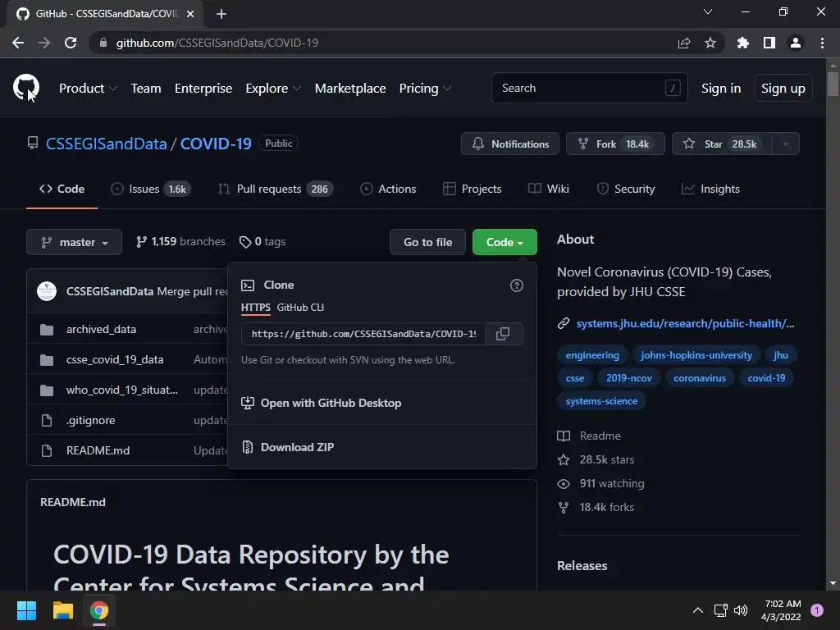Click the CSSEGISandData avatar in commit row

[x=47, y=291]
